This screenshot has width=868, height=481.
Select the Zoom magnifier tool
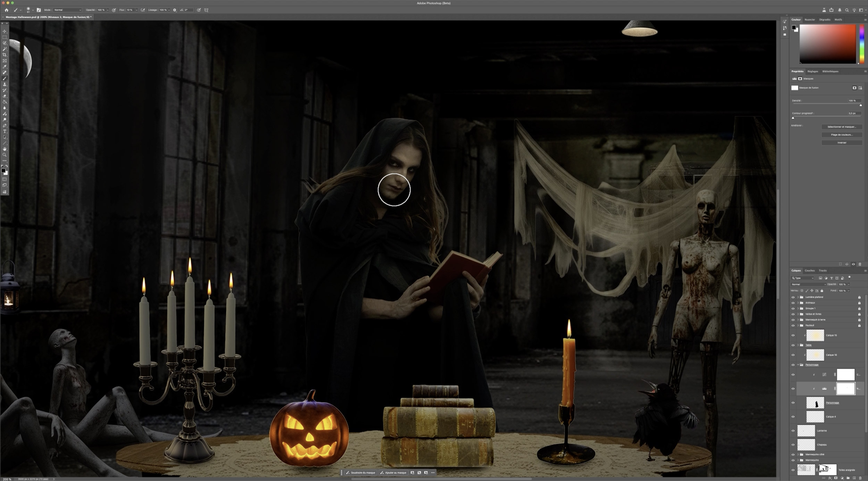[x=5, y=155]
